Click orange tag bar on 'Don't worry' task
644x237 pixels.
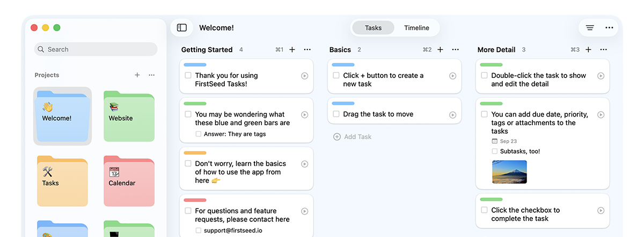tap(195, 153)
